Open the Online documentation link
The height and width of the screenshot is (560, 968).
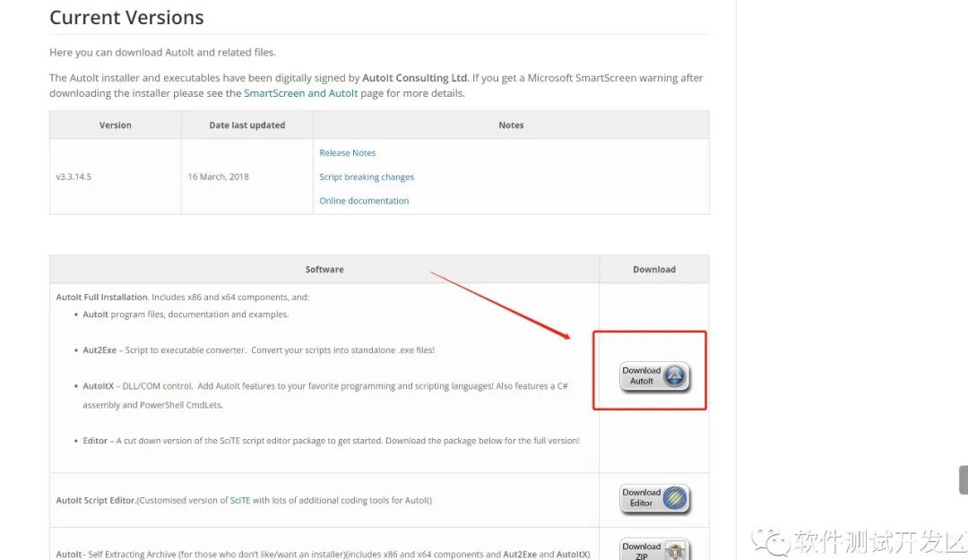pyautogui.click(x=364, y=201)
